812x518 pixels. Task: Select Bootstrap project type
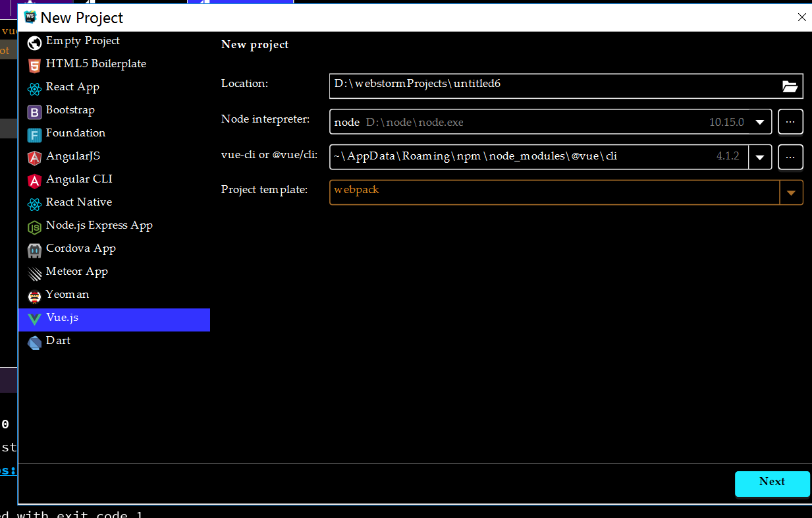115,112
